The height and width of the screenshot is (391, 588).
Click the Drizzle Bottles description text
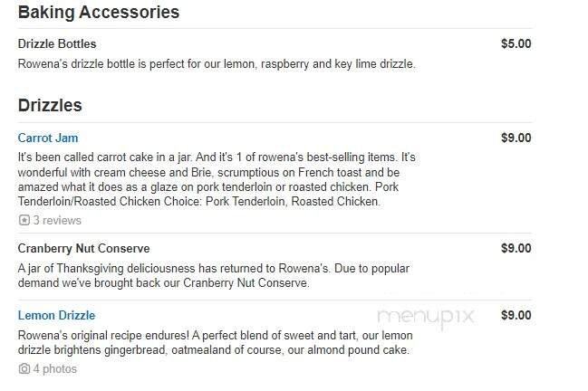(x=217, y=63)
